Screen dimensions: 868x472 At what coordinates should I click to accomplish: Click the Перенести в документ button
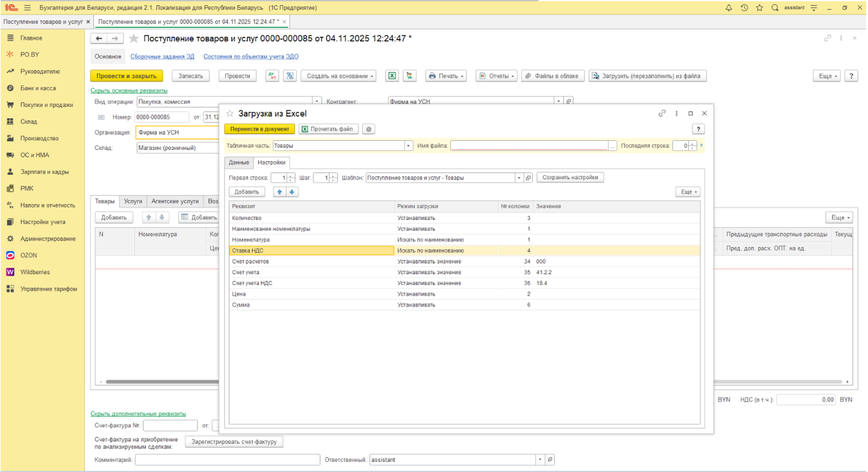(259, 129)
